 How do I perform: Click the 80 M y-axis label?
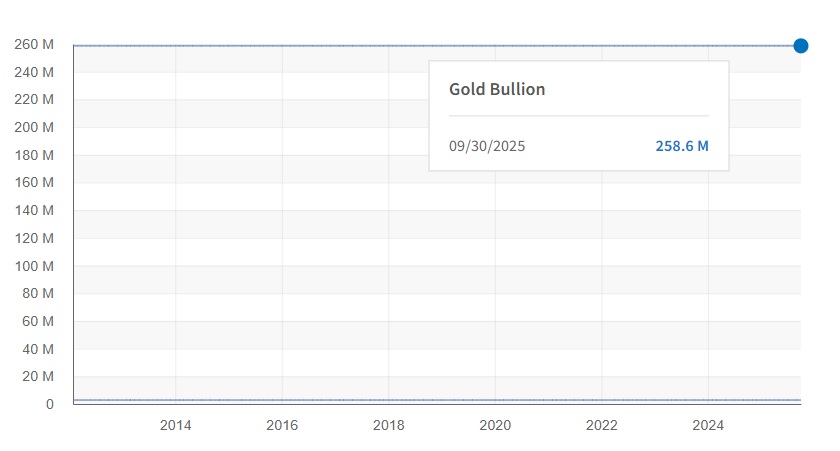click(x=38, y=294)
